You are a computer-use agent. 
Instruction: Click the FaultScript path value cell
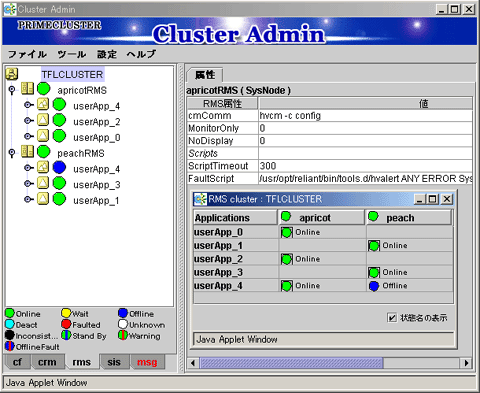pyautogui.click(x=366, y=179)
